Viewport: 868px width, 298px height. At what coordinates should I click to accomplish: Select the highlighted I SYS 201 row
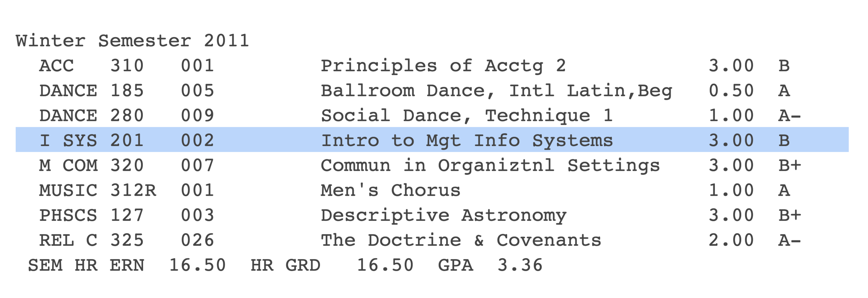pyautogui.click(x=432, y=140)
